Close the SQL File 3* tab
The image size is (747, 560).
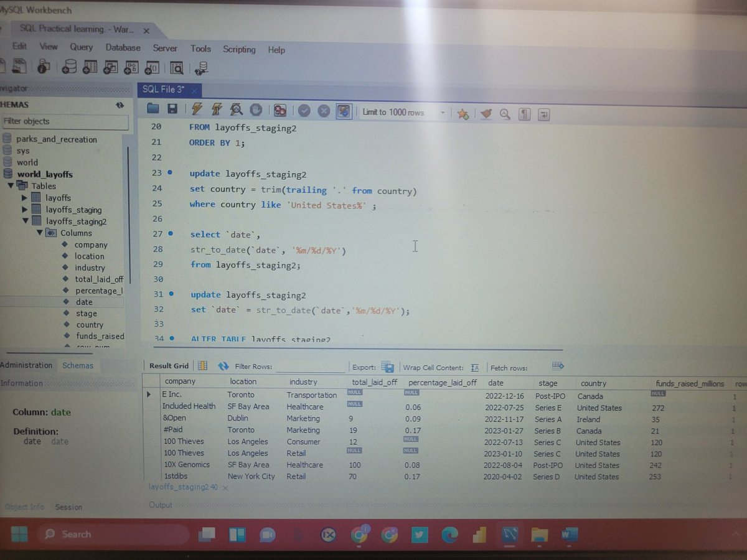[x=194, y=91]
